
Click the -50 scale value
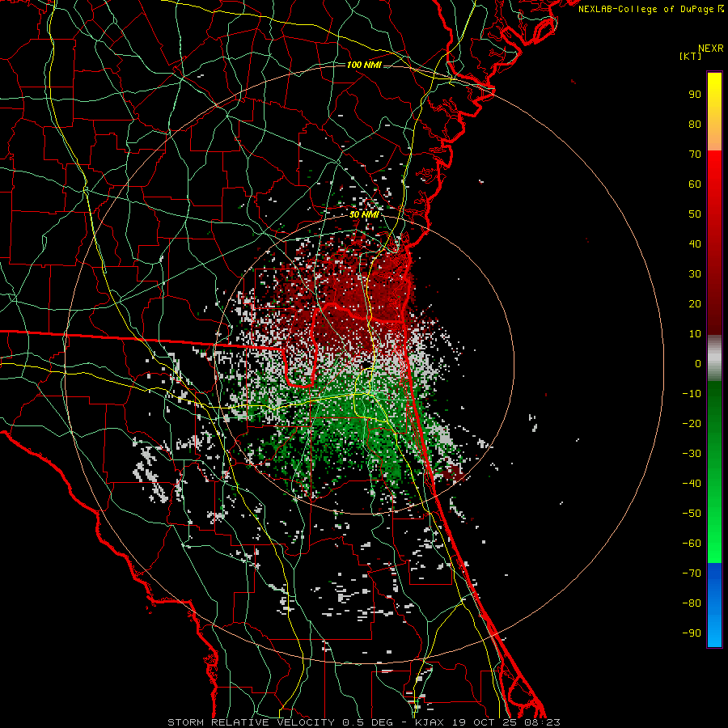point(692,514)
